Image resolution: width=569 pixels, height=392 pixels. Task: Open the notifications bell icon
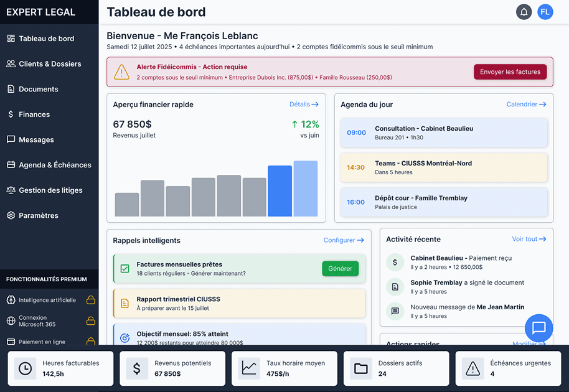coord(524,12)
